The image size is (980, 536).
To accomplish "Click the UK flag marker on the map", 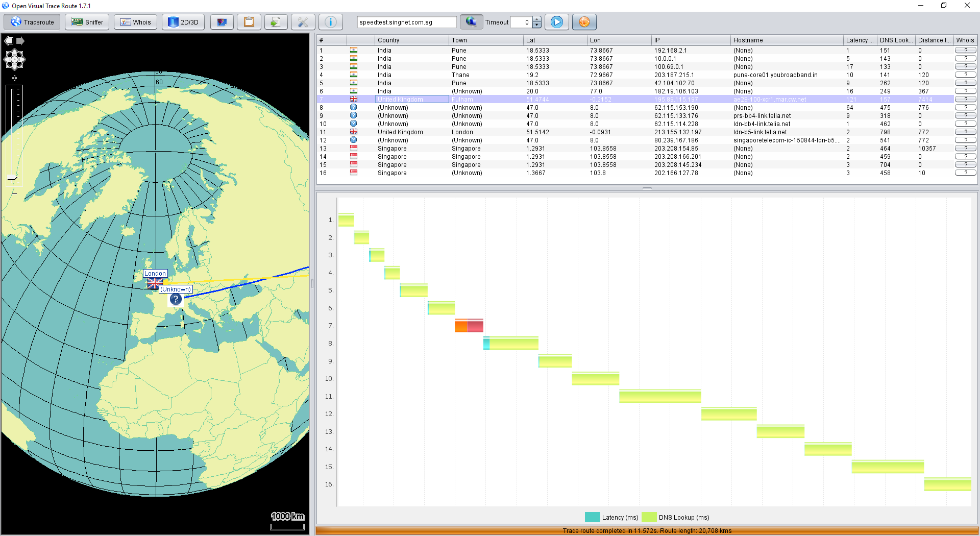I will pyautogui.click(x=155, y=283).
